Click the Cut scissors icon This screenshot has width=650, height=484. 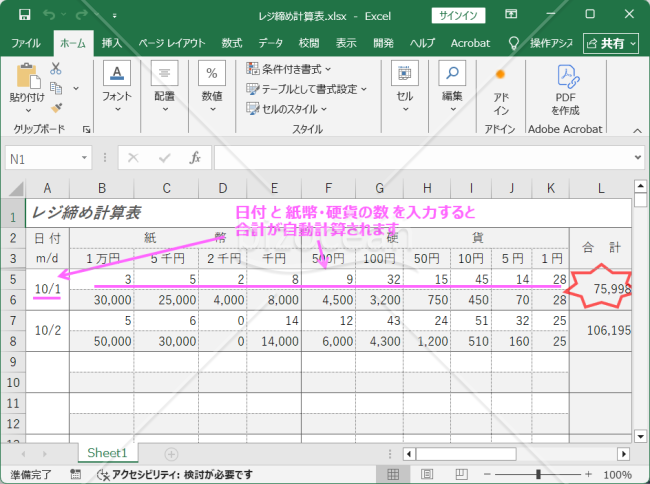tap(56, 68)
